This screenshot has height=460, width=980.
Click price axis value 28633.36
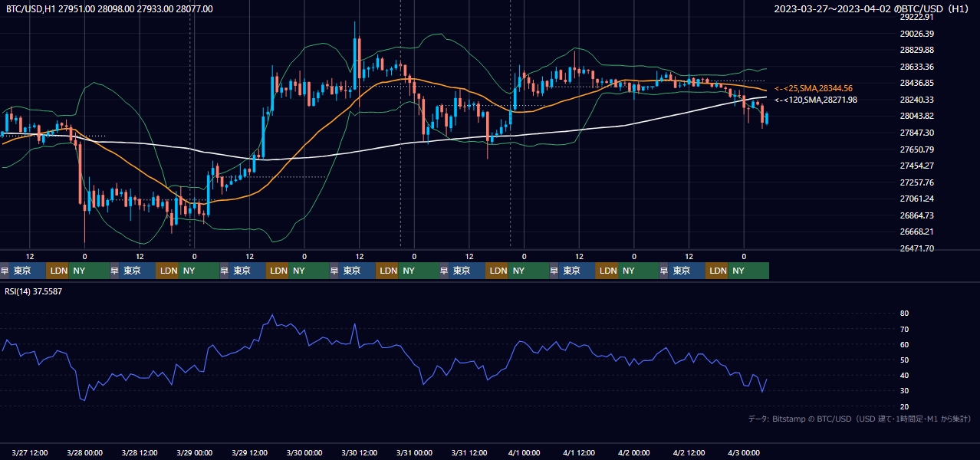tap(916, 67)
